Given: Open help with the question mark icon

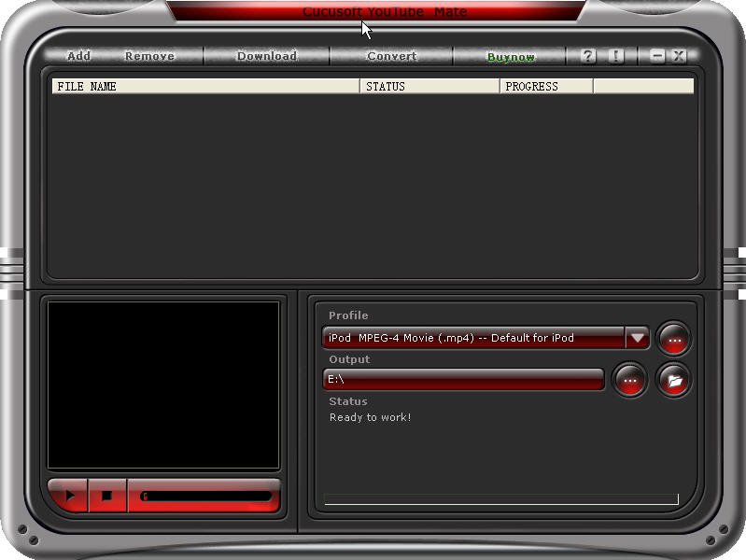Looking at the screenshot, I should click(x=587, y=56).
